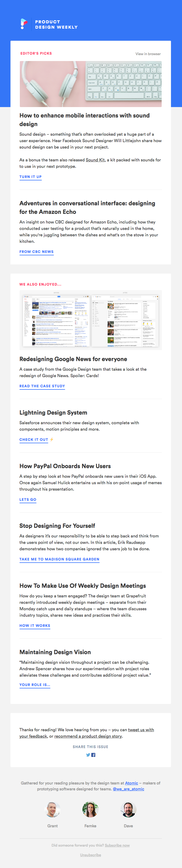Follow the Sound Kit link
Image resolution: width=182 pixels, height=868 pixels.
95,160
